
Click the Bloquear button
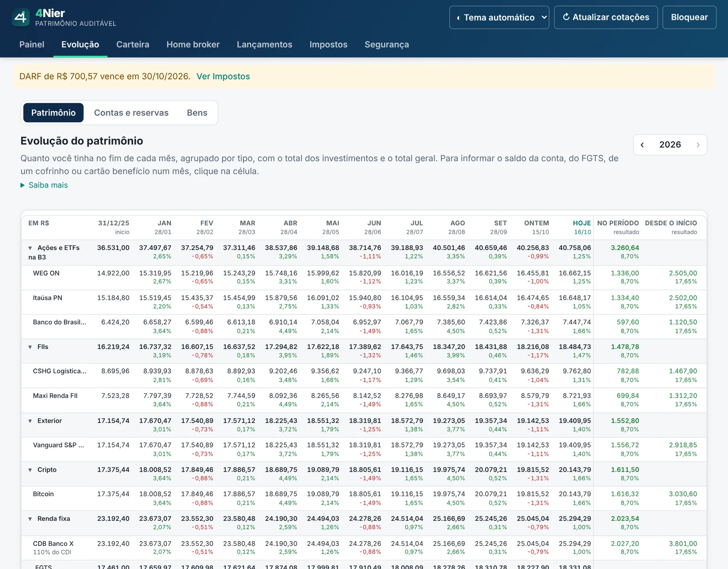pos(689,17)
